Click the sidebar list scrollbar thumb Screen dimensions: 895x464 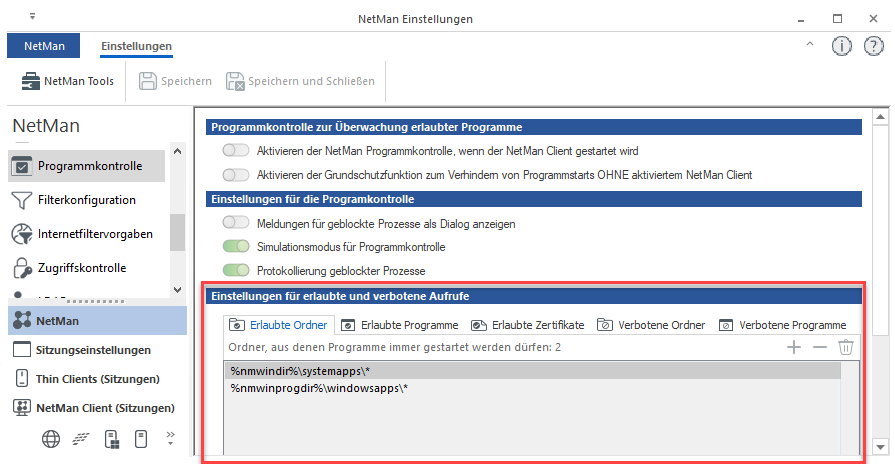pos(178,232)
